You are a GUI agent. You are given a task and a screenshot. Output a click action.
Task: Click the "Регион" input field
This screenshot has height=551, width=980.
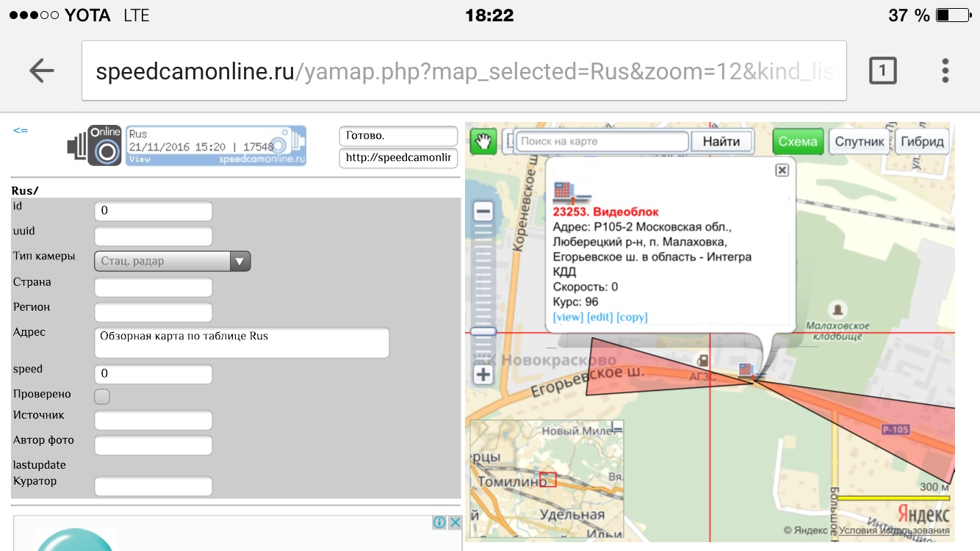click(x=154, y=311)
